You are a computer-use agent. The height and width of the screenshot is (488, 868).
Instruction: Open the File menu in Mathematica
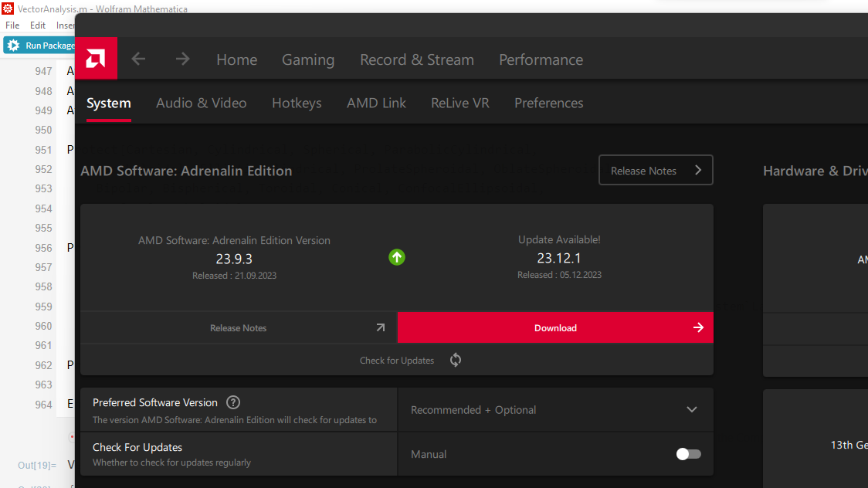click(x=12, y=25)
